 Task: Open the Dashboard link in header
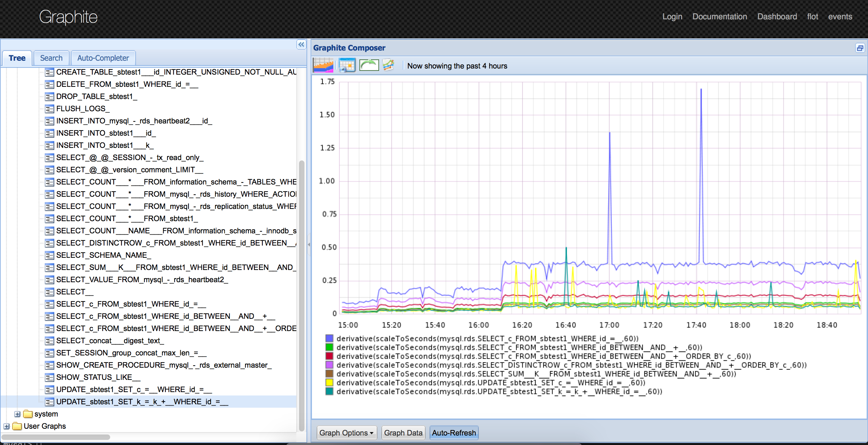pos(777,17)
